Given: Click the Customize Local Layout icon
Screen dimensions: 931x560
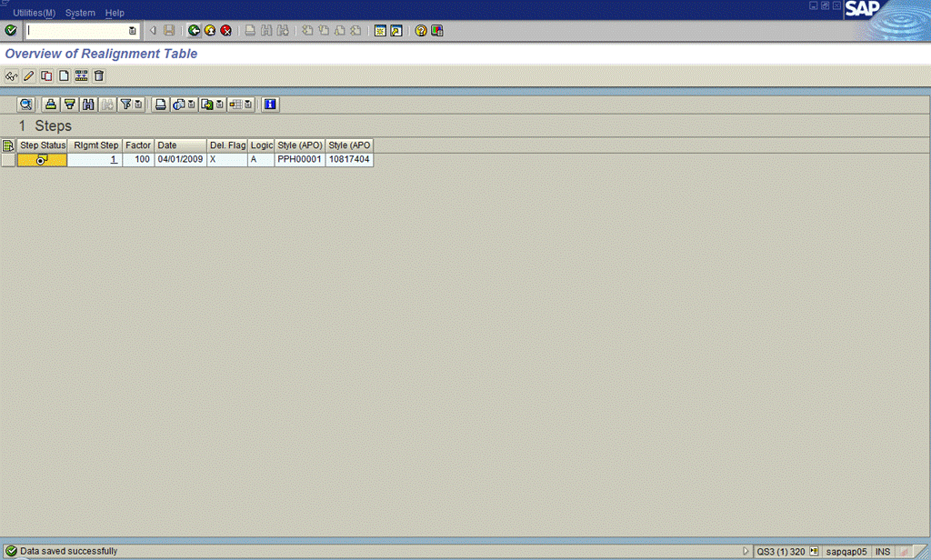Looking at the screenshot, I should (437, 30).
